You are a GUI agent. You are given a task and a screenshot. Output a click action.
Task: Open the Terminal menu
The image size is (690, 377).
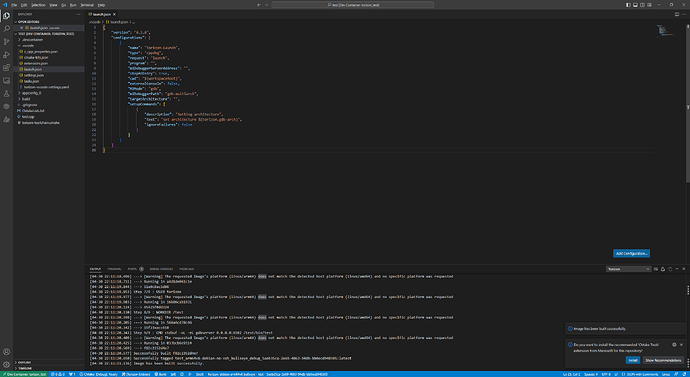[x=87, y=5]
